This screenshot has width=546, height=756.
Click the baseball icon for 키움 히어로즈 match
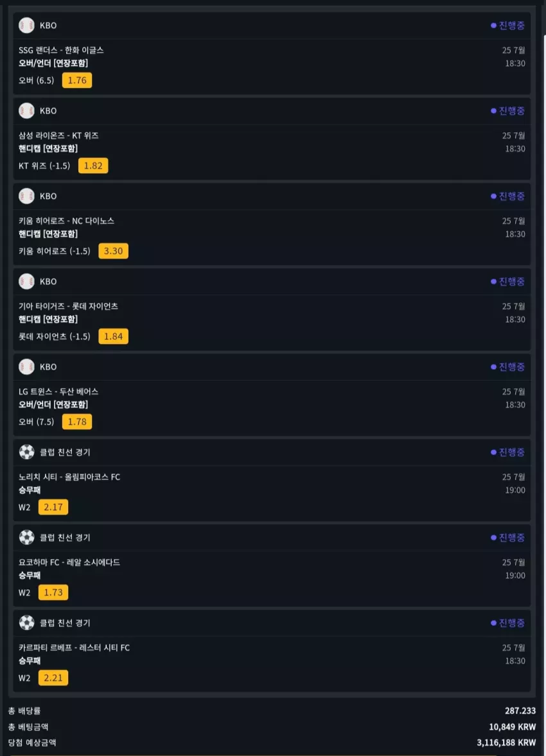tap(26, 196)
